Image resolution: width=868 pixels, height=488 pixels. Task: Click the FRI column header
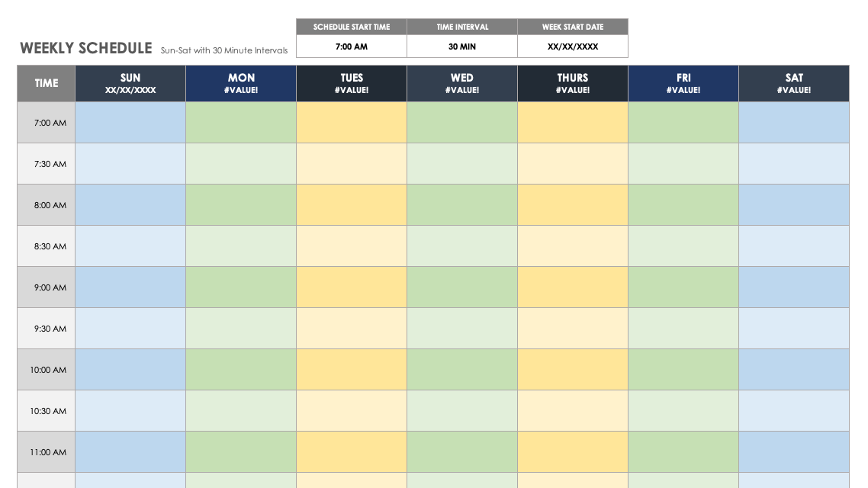pyautogui.click(x=683, y=83)
